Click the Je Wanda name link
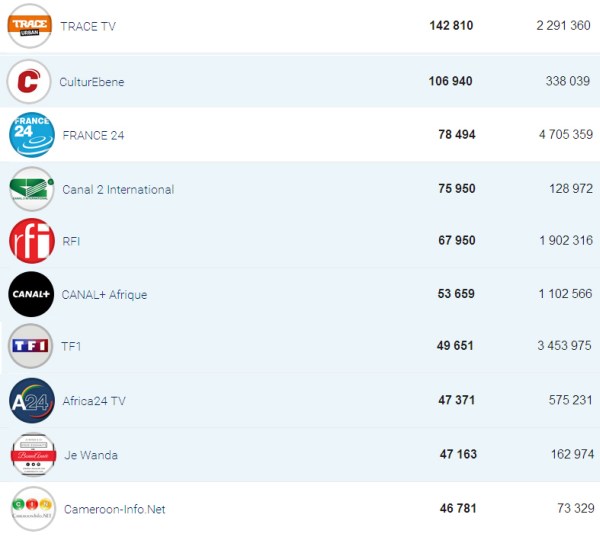 pos(90,455)
